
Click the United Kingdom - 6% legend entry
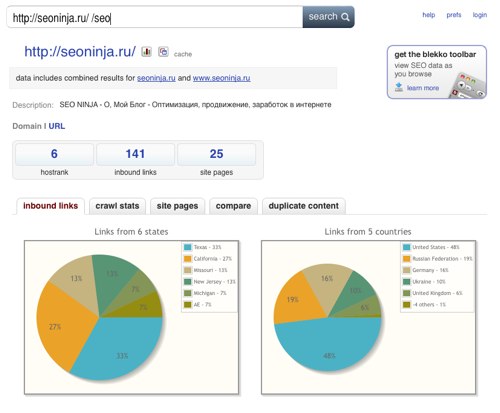[x=433, y=293]
